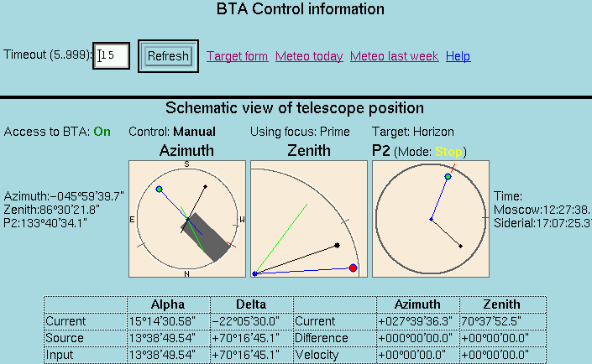Click the Current Alpha value 15°14'30.58"
The height and width of the screenshot is (364, 592).
(162, 321)
